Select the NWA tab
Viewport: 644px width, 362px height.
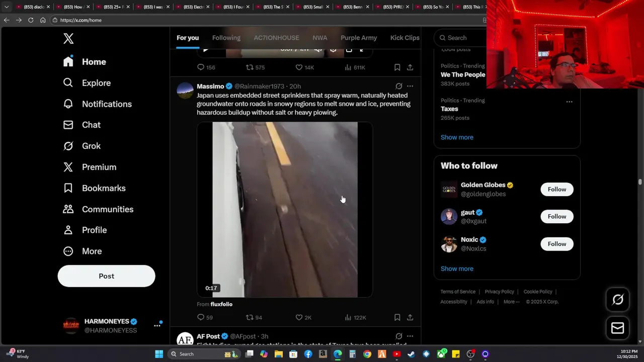[320, 38]
